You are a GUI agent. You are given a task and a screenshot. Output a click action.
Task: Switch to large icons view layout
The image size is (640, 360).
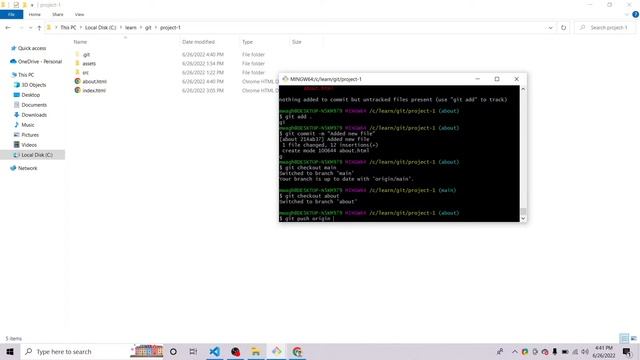(x=633, y=338)
